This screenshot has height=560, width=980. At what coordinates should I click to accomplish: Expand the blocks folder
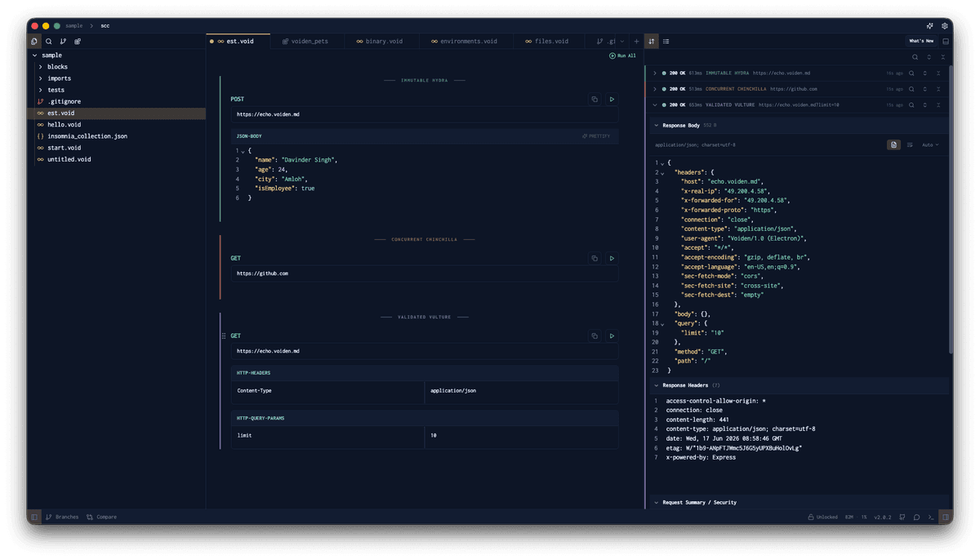click(x=41, y=67)
